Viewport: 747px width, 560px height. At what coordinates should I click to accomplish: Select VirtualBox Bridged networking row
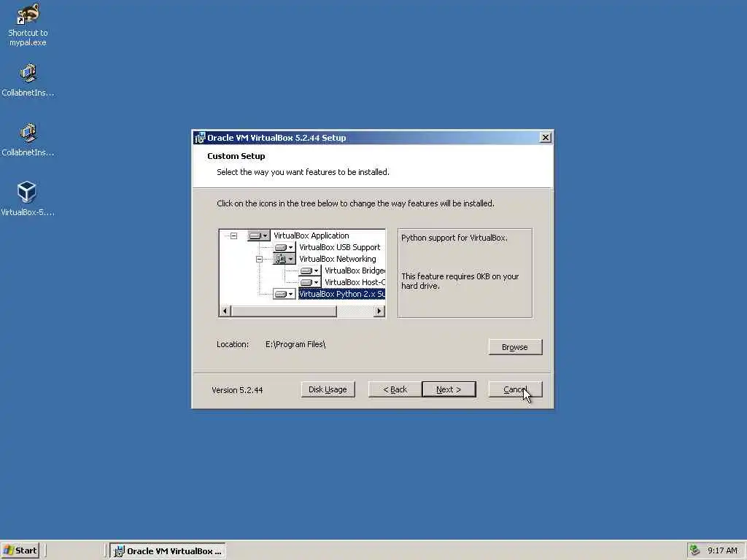pos(355,271)
